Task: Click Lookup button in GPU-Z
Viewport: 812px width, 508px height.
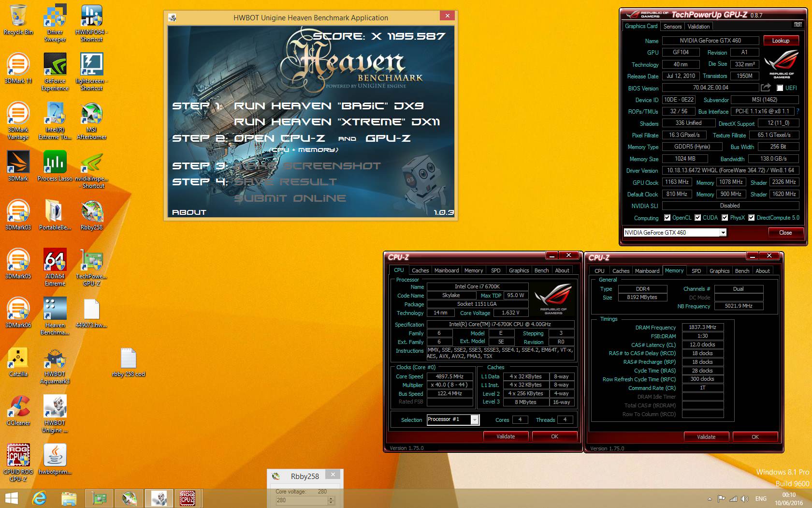Action: pyautogui.click(x=781, y=41)
